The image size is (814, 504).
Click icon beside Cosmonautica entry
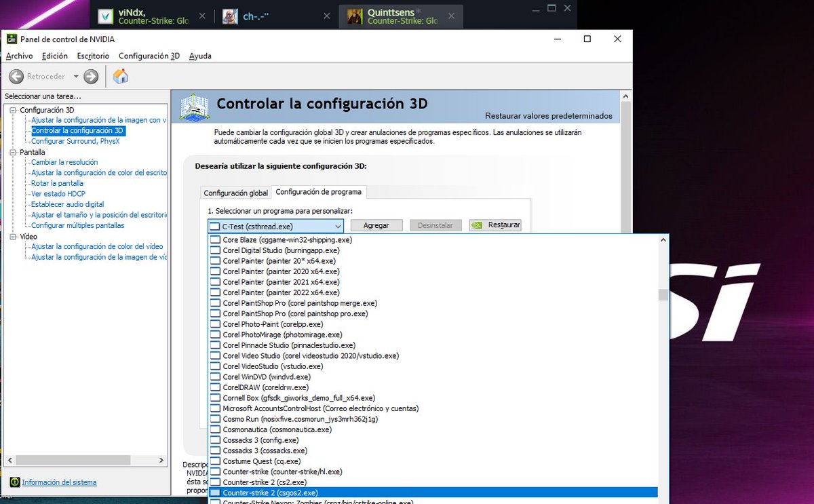click(x=216, y=429)
